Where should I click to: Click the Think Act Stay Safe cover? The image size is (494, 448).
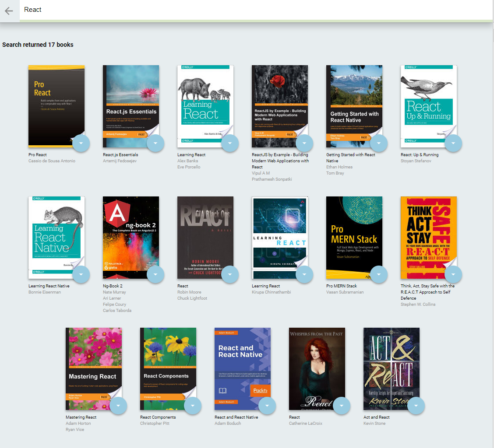point(428,238)
